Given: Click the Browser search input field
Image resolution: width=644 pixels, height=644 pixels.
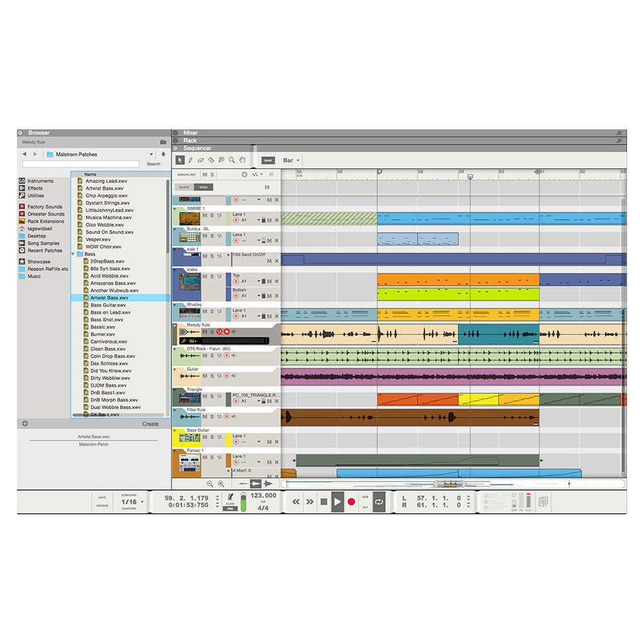Looking at the screenshot, I should [x=81, y=164].
